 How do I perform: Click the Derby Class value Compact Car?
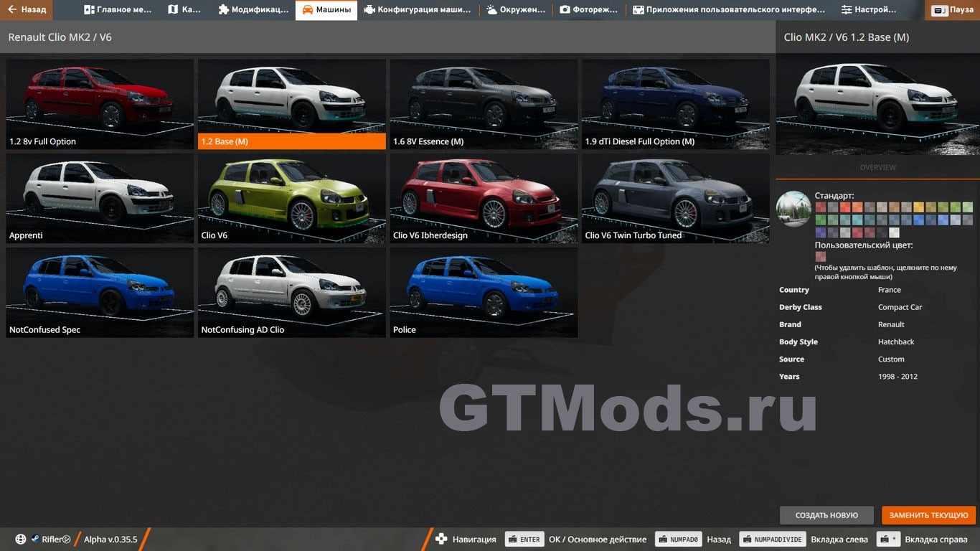[x=900, y=307]
